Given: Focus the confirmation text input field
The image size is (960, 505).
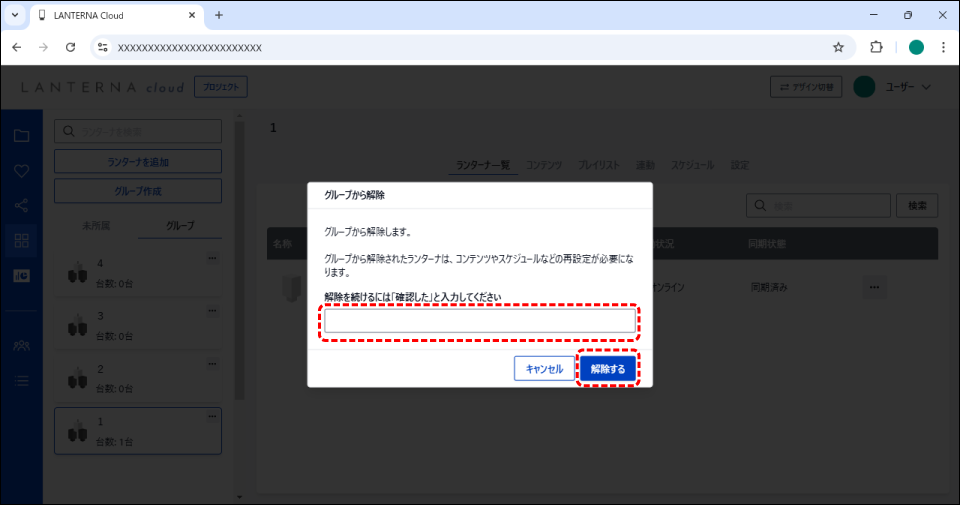Looking at the screenshot, I should point(480,321).
